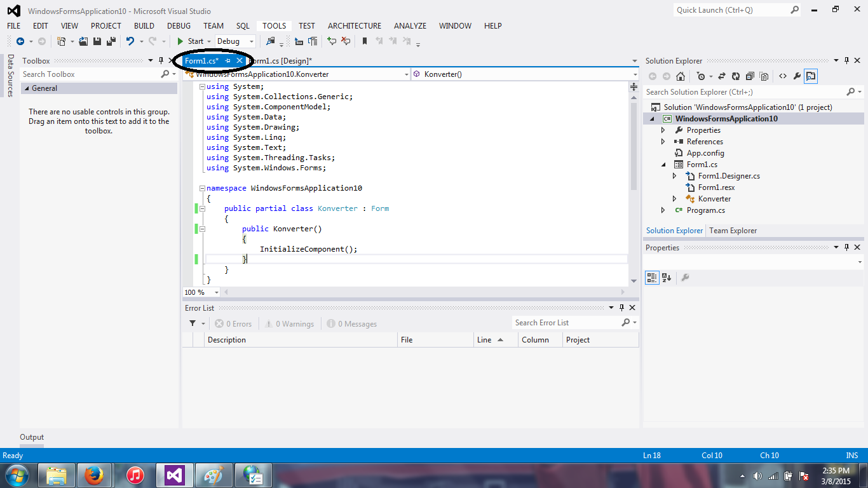Switch to the Team Explorer tab
This screenshot has height=488, width=868.
click(x=733, y=231)
